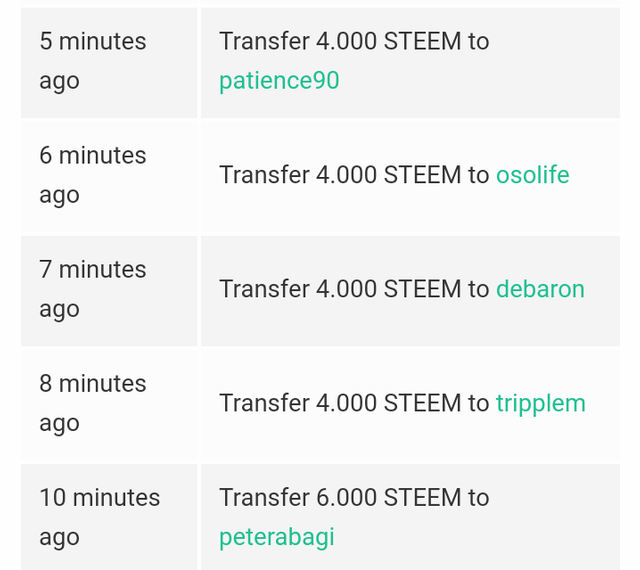Select the transfer text before osolife
The width and height of the screenshot is (640, 570).
(354, 175)
